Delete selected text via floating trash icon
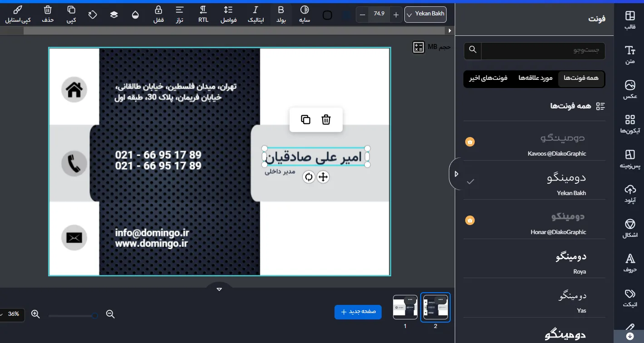 [326, 120]
